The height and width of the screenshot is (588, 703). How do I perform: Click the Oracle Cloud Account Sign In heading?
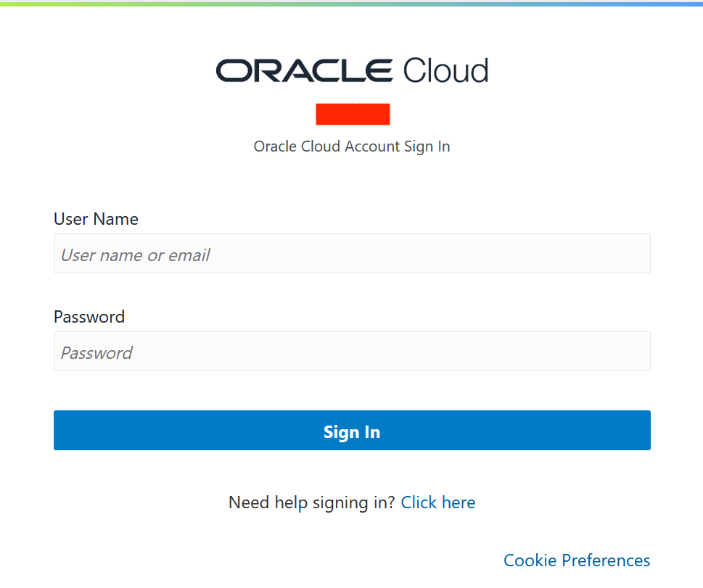pos(352,146)
